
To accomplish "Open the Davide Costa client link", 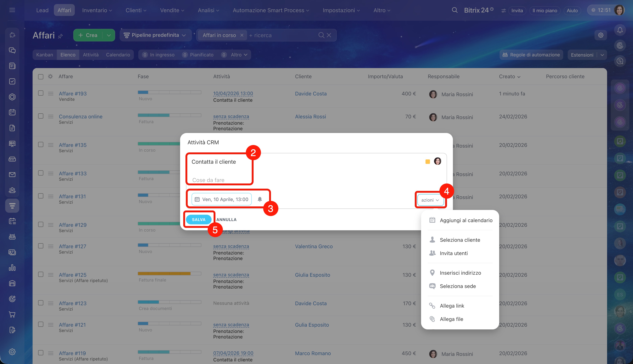I will (x=311, y=94).
